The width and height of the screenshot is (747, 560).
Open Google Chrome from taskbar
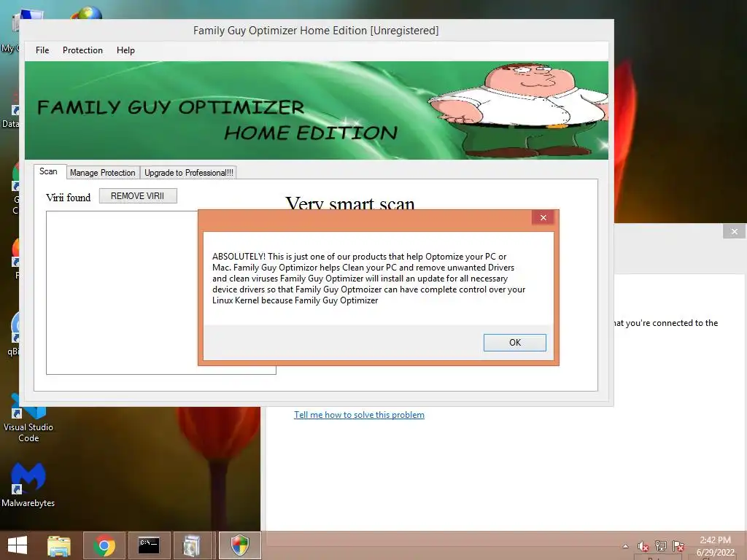104,545
